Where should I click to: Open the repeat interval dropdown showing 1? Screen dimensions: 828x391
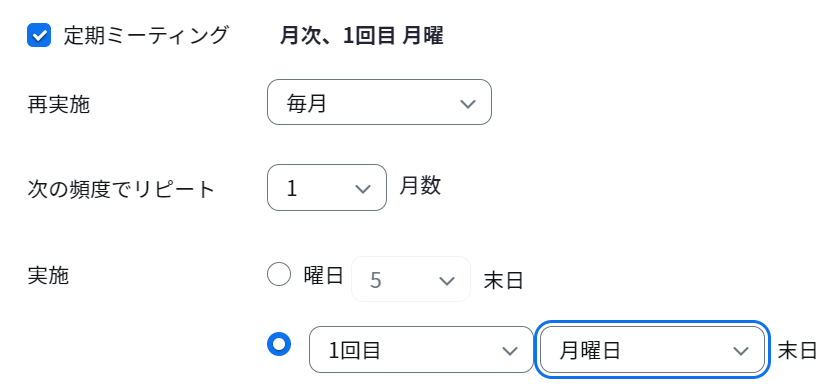[x=327, y=188]
